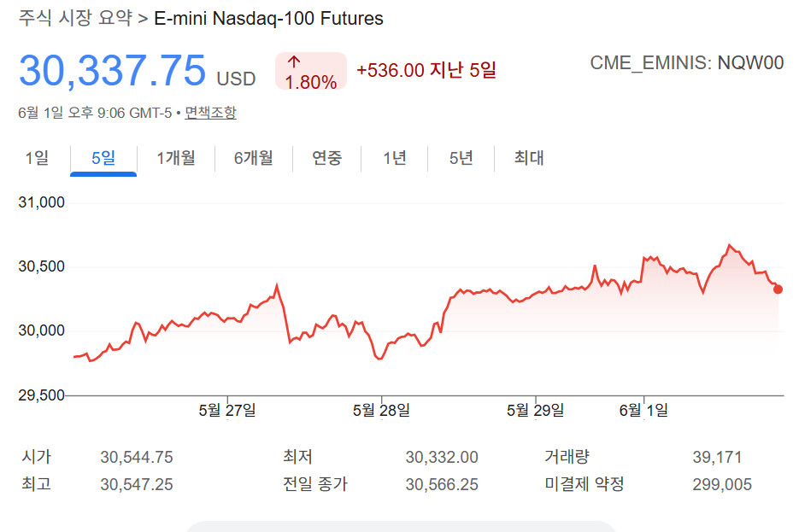Show the 1년 chart range
799x532 pixels.
[395, 158]
